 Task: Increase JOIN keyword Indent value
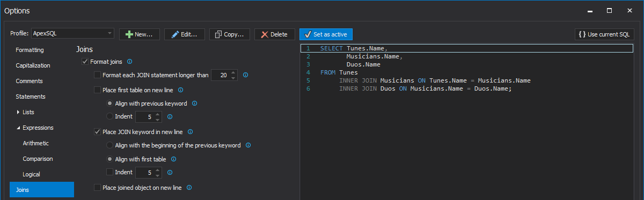click(x=157, y=169)
